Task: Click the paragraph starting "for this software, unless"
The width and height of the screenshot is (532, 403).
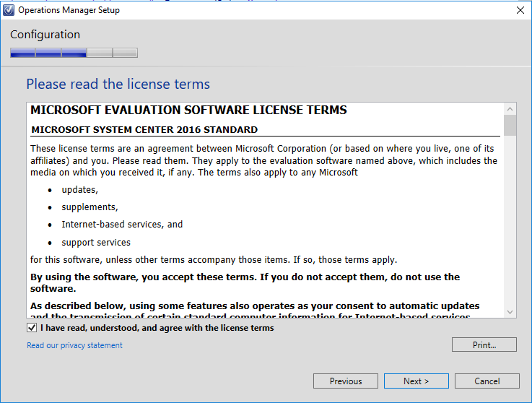Action: pyautogui.click(x=214, y=260)
